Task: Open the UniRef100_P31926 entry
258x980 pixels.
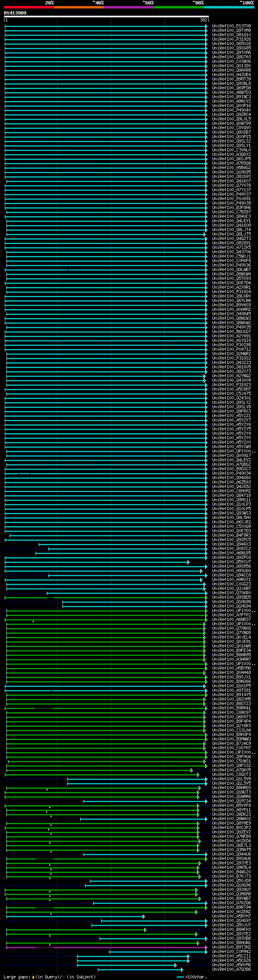Action: 231,39
